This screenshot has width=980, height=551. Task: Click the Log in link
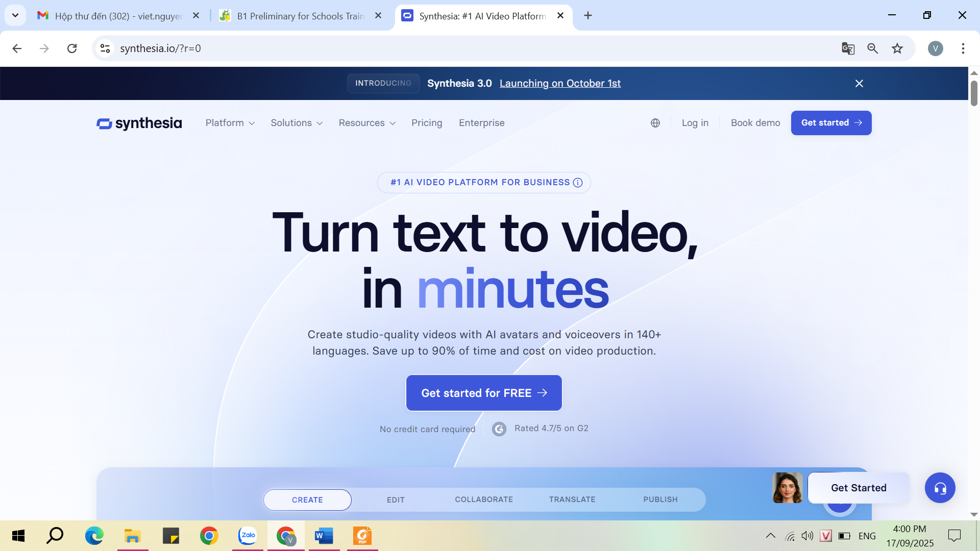point(695,123)
